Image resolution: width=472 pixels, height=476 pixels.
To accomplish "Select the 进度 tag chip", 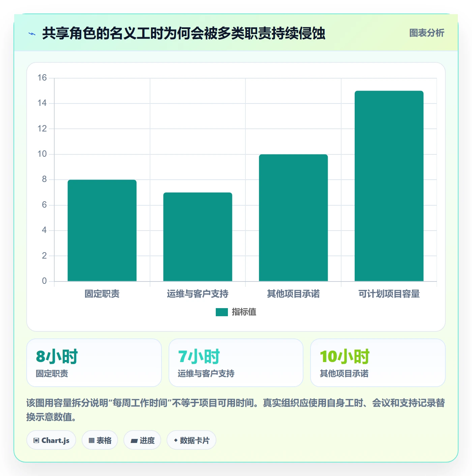I will point(142,440).
